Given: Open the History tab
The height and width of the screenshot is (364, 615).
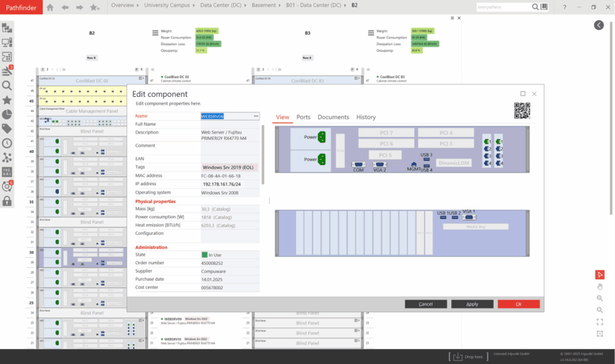Looking at the screenshot, I should [366, 117].
